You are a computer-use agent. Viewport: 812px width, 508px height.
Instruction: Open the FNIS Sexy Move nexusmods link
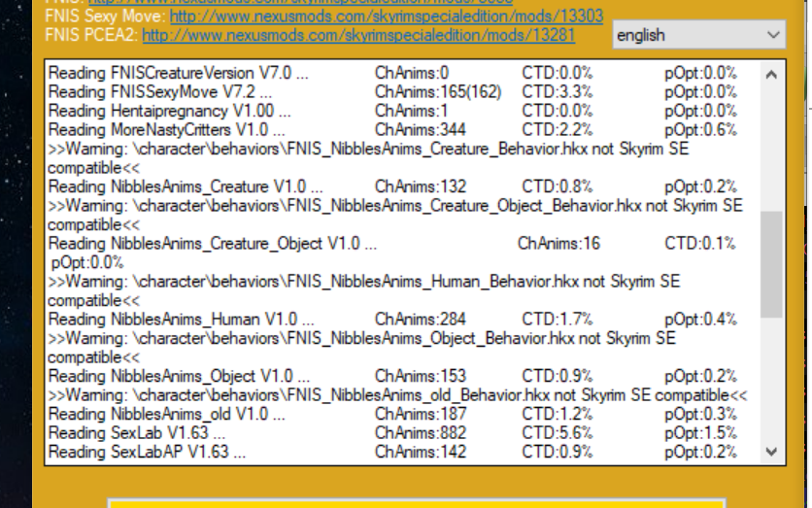(387, 17)
